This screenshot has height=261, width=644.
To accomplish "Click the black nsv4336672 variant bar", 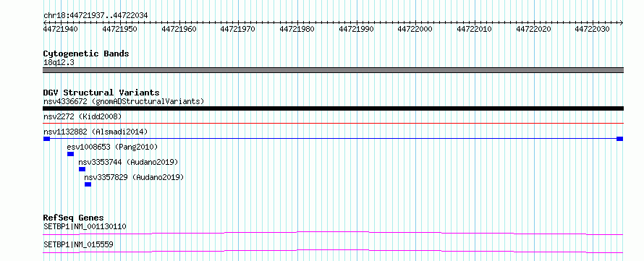I will tap(333, 108).
